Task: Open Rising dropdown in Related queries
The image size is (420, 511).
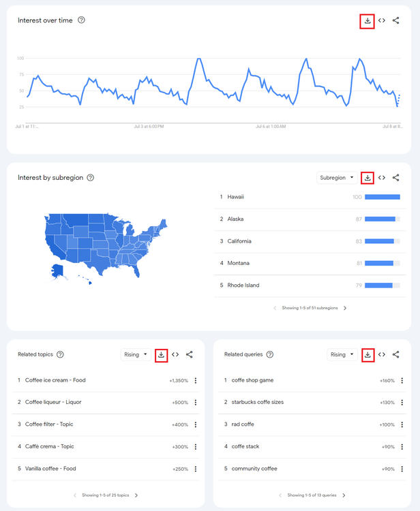Action: [x=342, y=354]
